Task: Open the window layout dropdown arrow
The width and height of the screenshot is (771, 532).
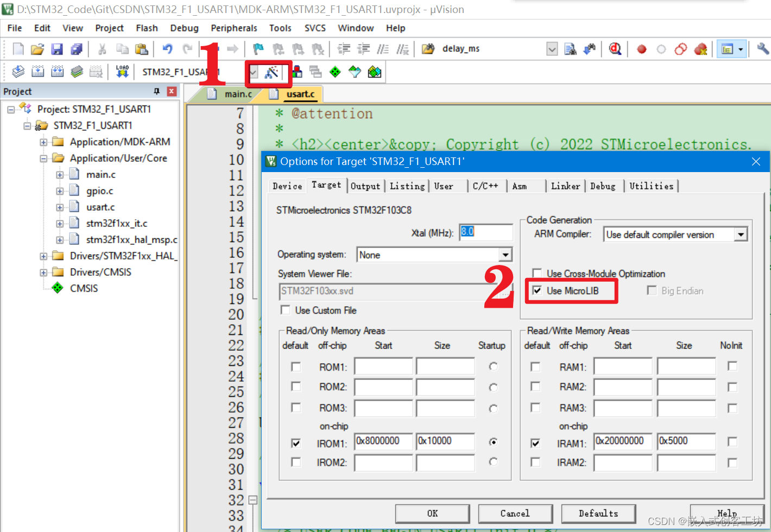Action: coord(741,49)
